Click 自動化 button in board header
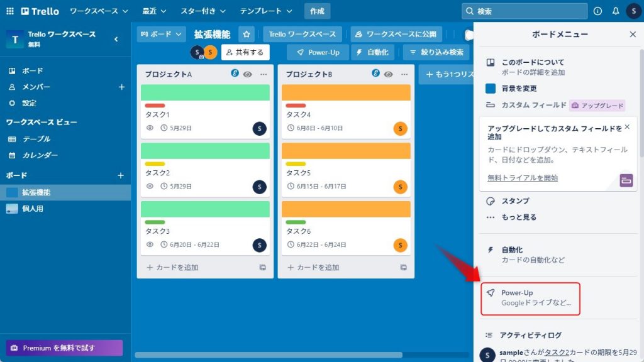 coord(372,52)
